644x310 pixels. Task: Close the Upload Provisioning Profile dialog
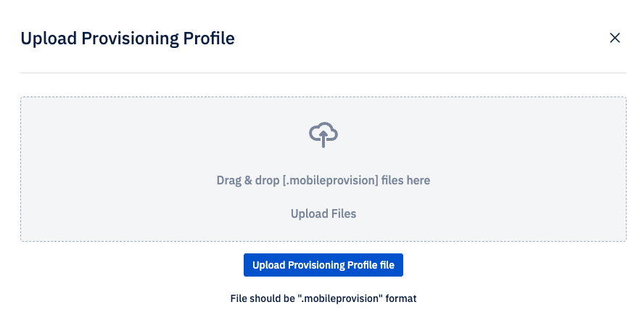(615, 38)
